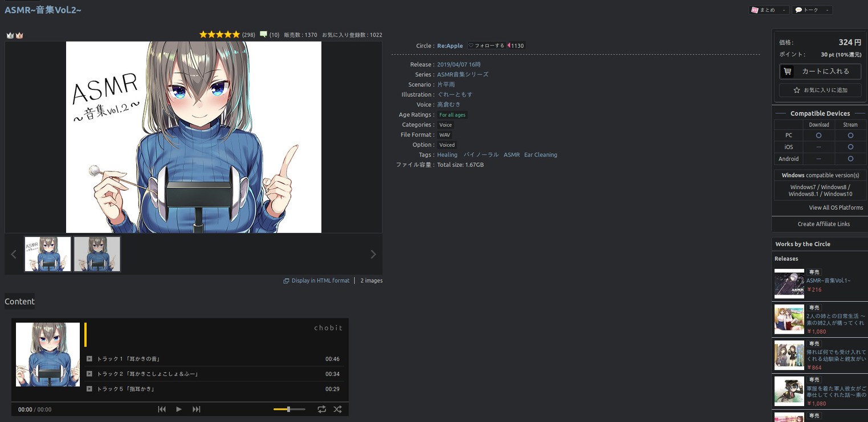Toggle repeat mode in the player
This screenshot has width=868, height=422.
pyautogui.click(x=322, y=409)
